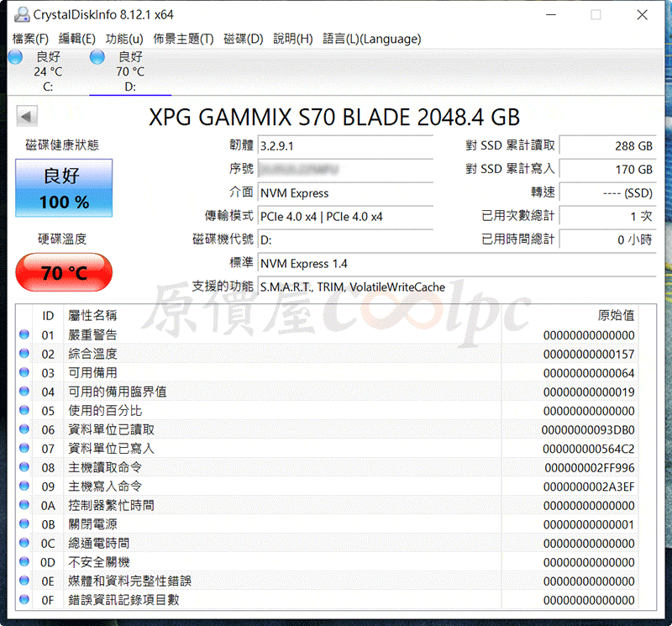This screenshot has width=672, height=626.
Task: Click status dot for 07 資料單位已寫入
Action: (x=24, y=448)
